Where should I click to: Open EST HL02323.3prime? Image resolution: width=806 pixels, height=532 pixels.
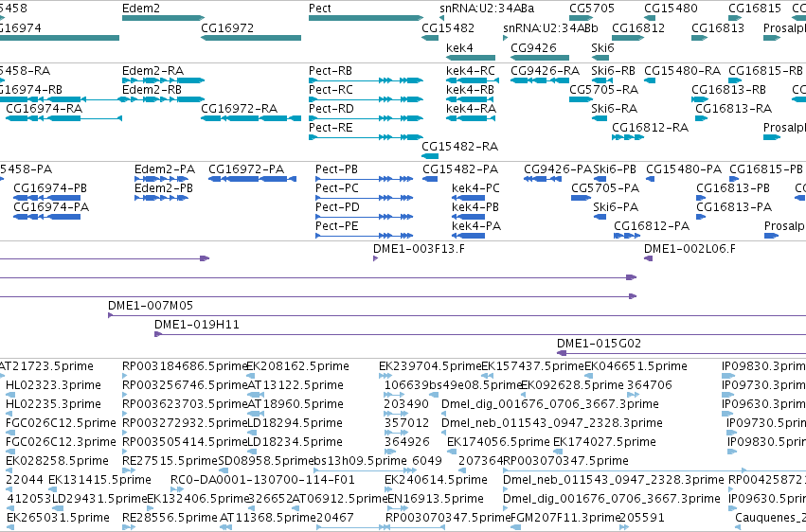pyautogui.click(x=53, y=385)
